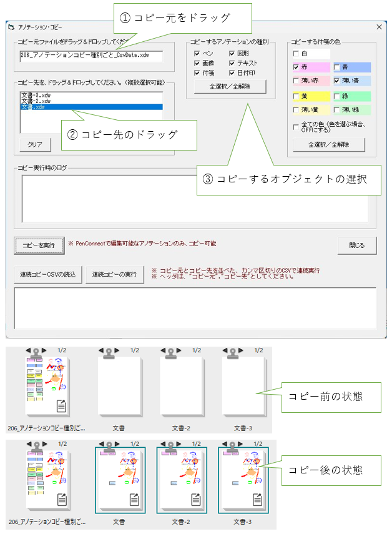Image resolution: width=392 pixels, height=534 pixels.
Task: Click the クリア button under the destination list
Action: (35, 144)
